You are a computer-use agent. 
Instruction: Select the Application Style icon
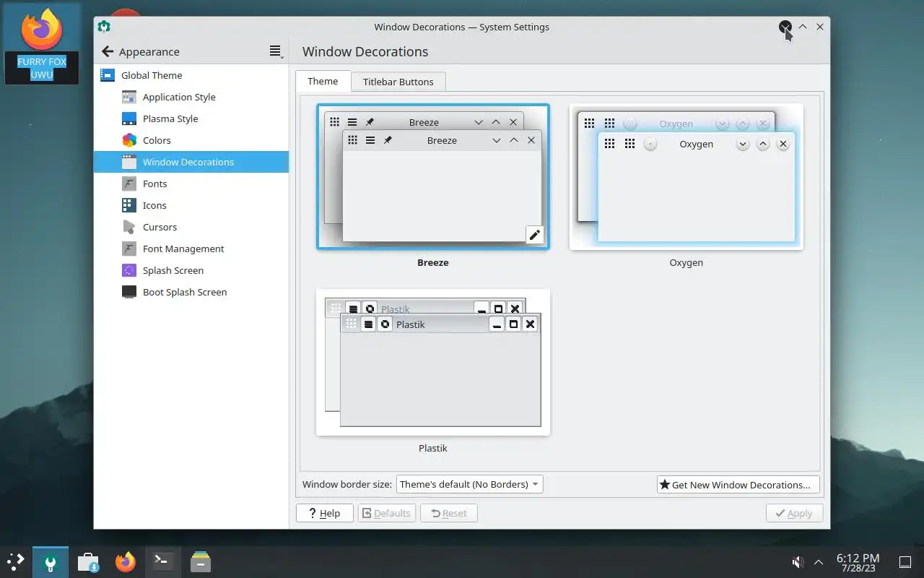tap(129, 97)
